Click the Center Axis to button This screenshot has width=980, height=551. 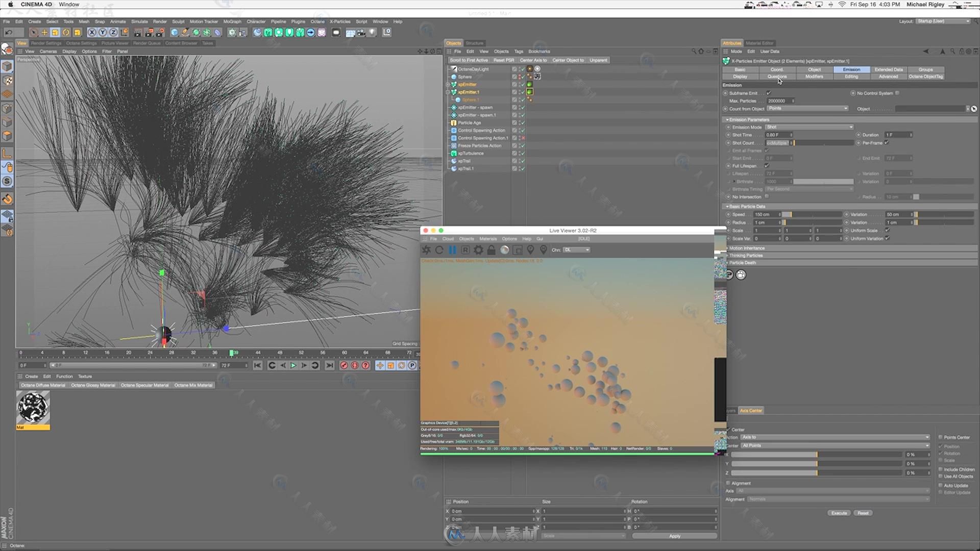click(533, 60)
